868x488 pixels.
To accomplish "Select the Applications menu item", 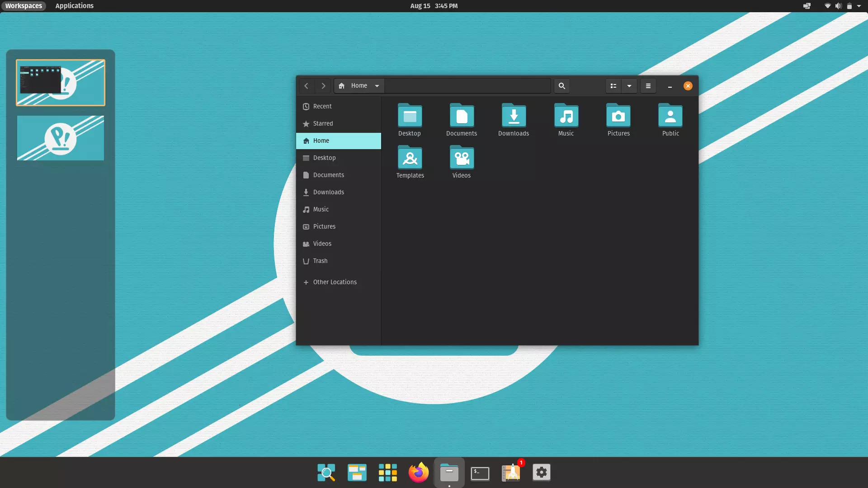I will [x=75, y=5].
